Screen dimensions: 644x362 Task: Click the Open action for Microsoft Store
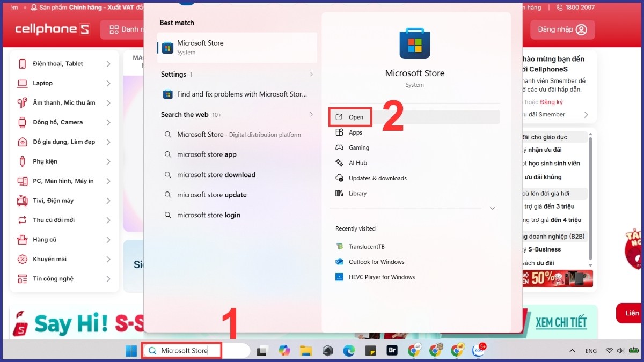coord(415,117)
